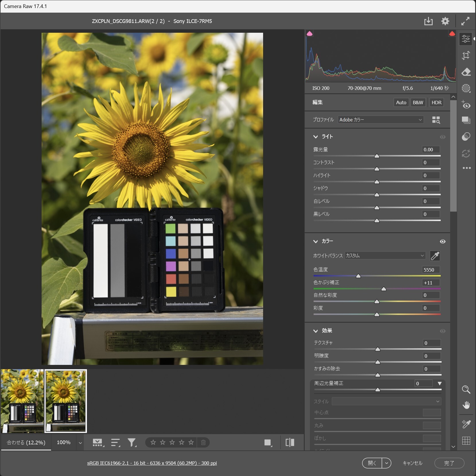Switch to B&W editing mode
Screen dimensions: 476x476
(418, 102)
